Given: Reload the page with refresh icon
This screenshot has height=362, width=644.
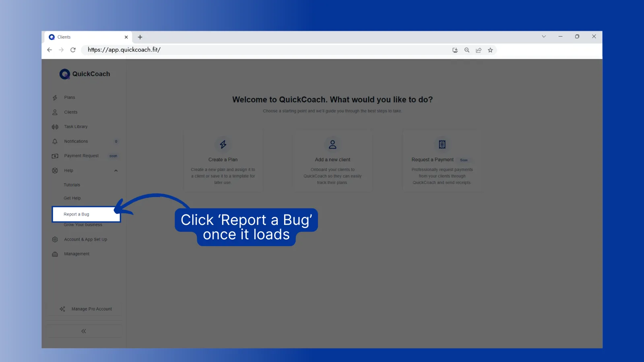Looking at the screenshot, I should [x=73, y=50].
